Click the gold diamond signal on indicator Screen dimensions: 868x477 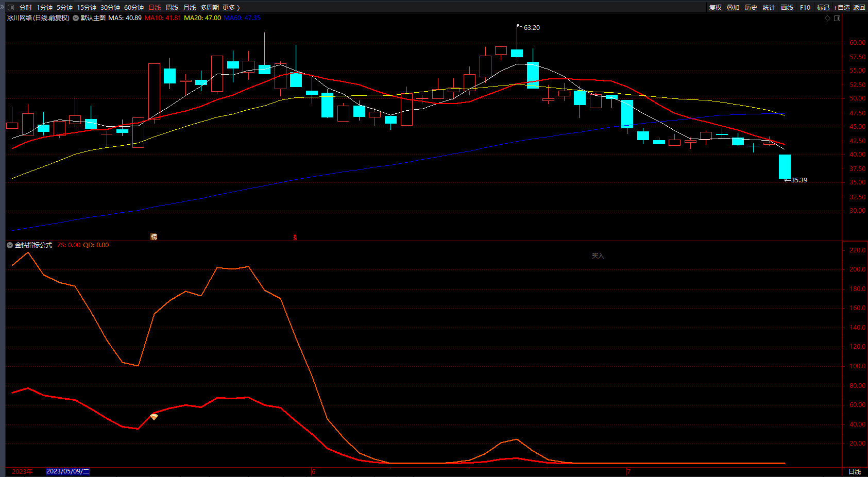(154, 417)
